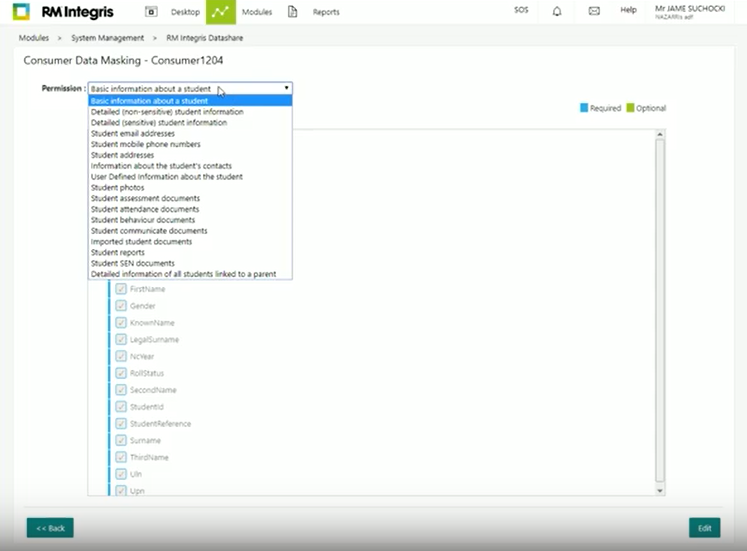This screenshot has width=747, height=551.
Task: Click the RM Integris logo
Action: point(63,12)
